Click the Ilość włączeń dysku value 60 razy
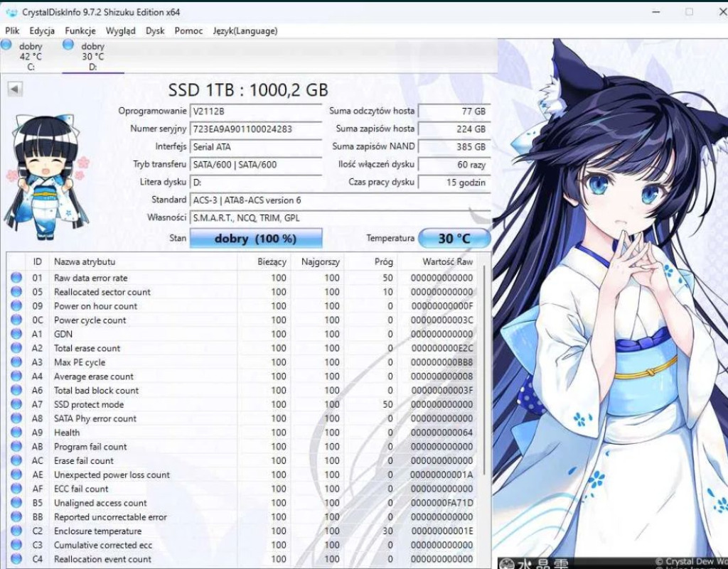This screenshot has width=728, height=569. coord(454,165)
